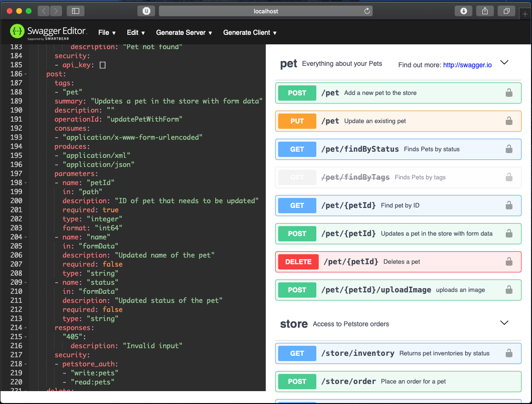The height and width of the screenshot is (404, 532).
Task: Click the lock icon on PUT /pet
Action: click(x=509, y=121)
